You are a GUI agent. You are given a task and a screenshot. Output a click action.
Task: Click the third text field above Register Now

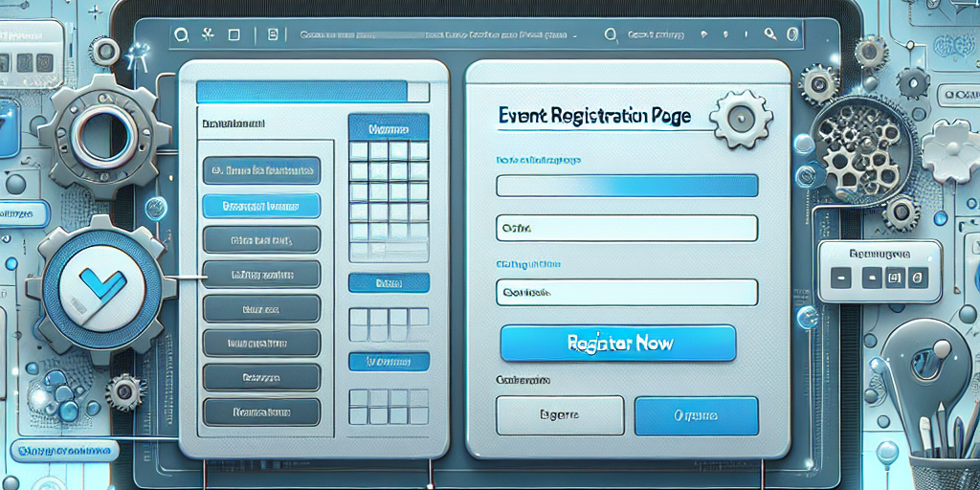627,292
